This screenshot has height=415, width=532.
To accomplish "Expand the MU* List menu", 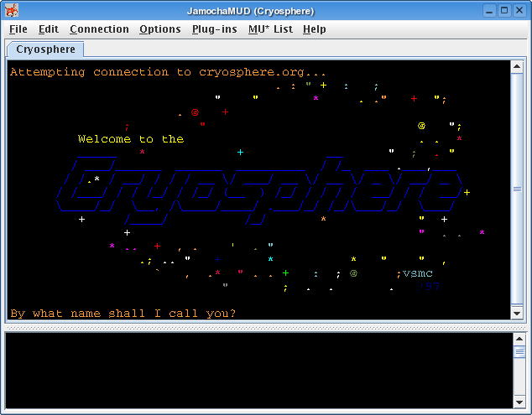I will tap(270, 29).
